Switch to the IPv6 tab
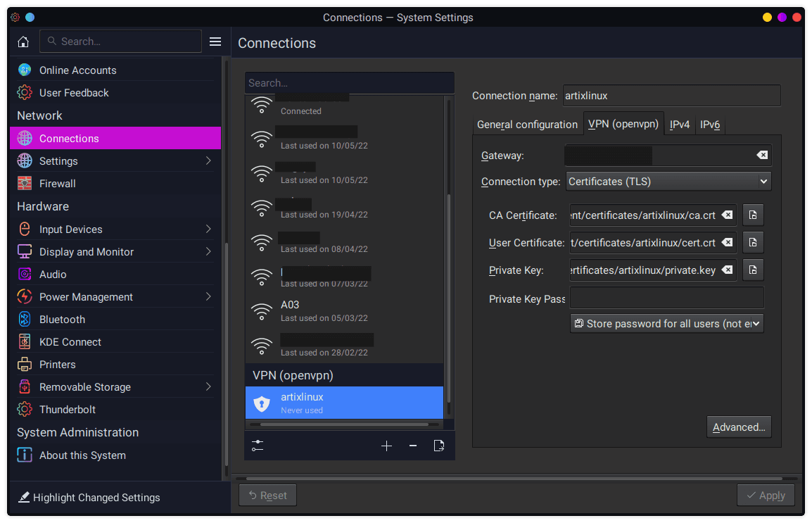The height and width of the screenshot is (523, 812). [x=709, y=125]
